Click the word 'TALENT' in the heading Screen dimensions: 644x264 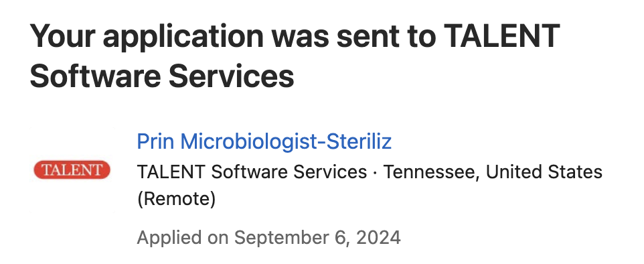502,36
